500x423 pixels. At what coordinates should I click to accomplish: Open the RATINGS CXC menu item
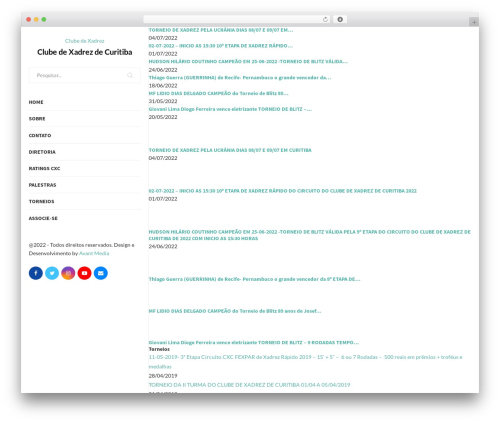(44, 168)
